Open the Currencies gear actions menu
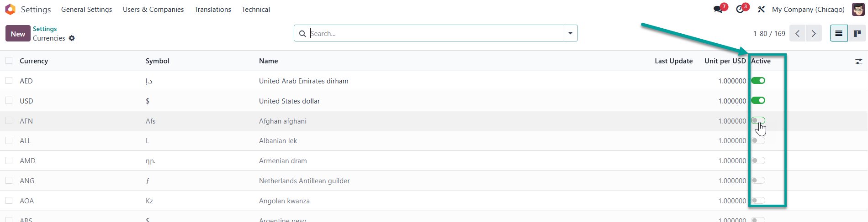Viewport: 868px width, 222px height. [72, 38]
